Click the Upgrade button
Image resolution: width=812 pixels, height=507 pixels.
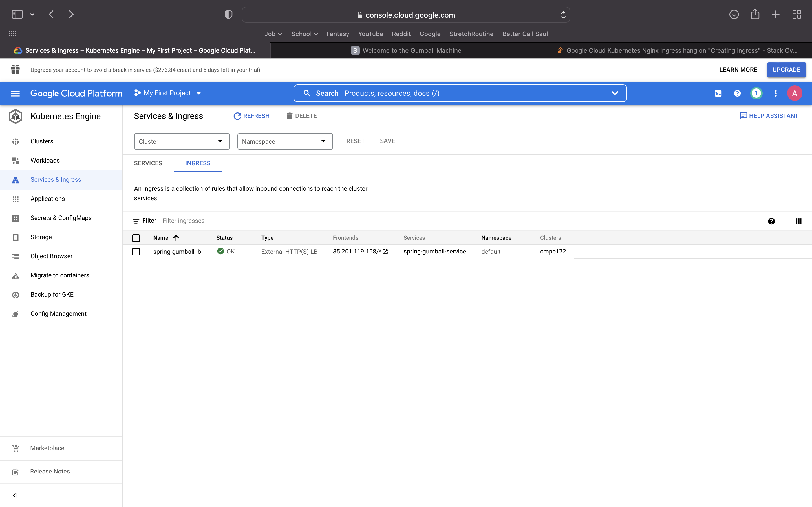[786, 70]
